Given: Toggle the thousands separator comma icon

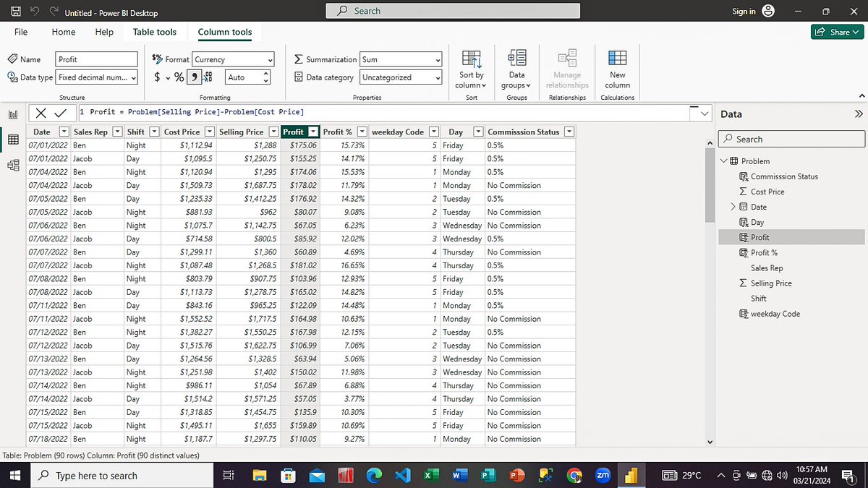Looking at the screenshot, I should 195,77.
